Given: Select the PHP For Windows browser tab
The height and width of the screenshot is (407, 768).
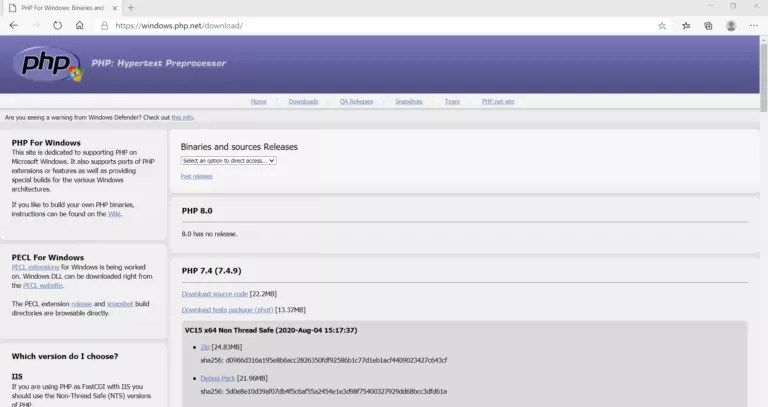Looking at the screenshot, I should tap(61, 8).
